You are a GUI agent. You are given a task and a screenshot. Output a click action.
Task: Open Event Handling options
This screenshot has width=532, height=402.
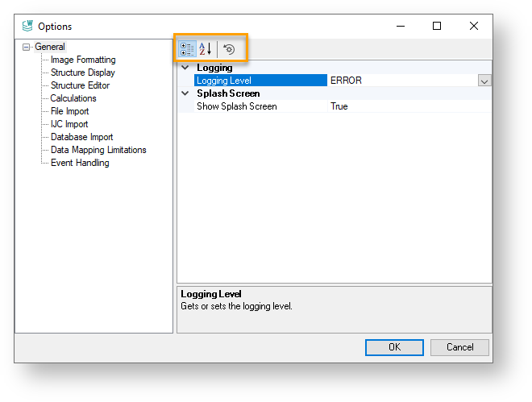tap(80, 163)
